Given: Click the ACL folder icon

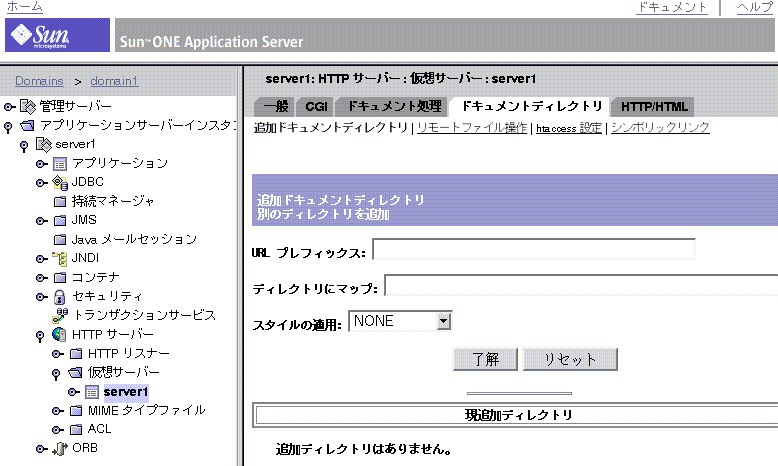Looking at the screenshot, I should (75, 429).
